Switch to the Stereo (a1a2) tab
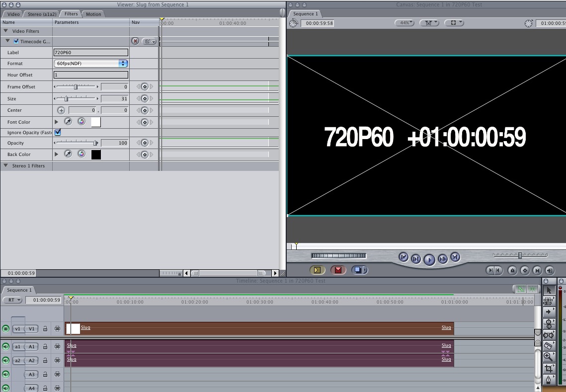 click(x=42, y=14)
